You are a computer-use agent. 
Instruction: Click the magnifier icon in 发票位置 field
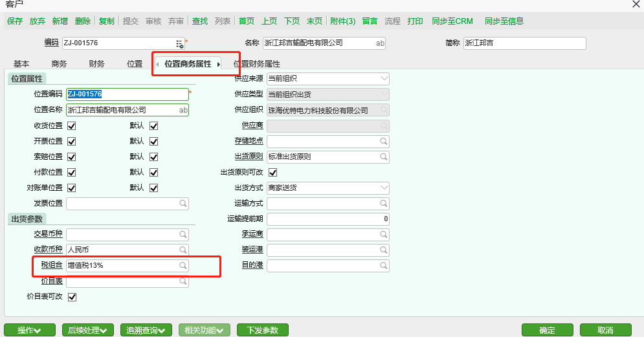pos(183,204)
